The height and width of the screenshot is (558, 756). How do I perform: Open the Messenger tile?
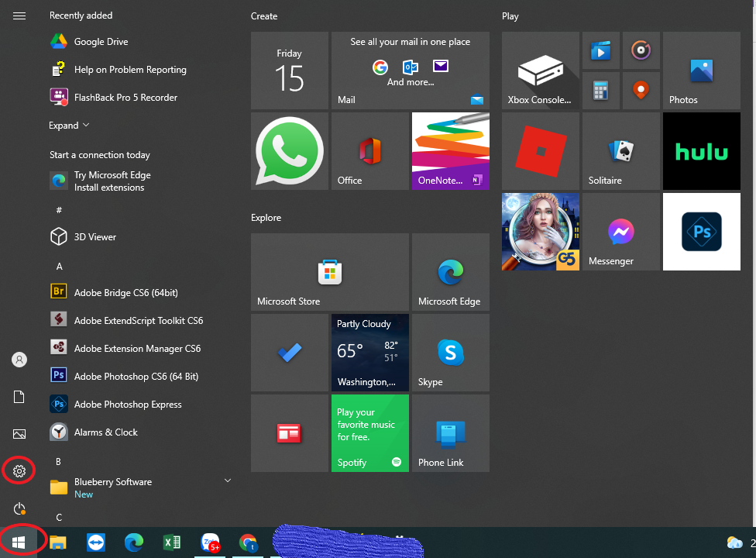621,232
